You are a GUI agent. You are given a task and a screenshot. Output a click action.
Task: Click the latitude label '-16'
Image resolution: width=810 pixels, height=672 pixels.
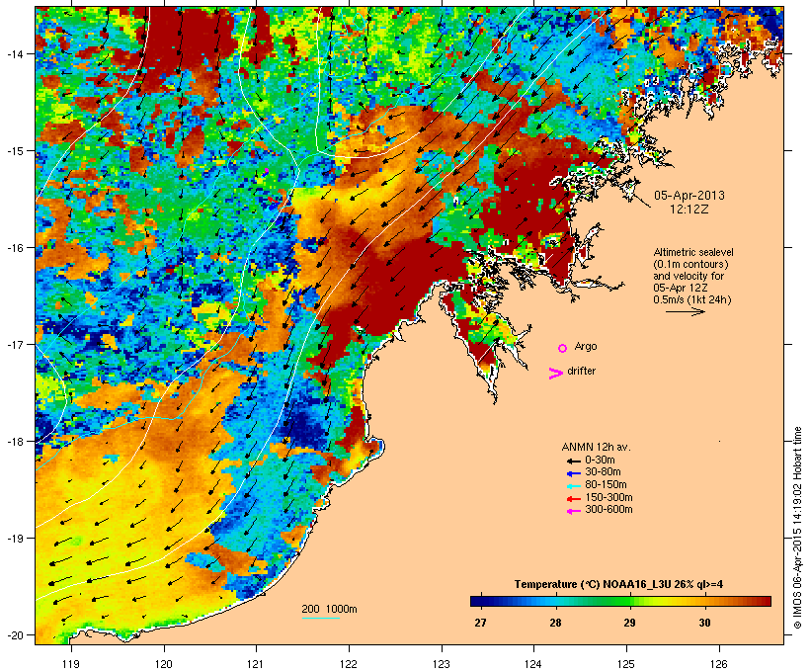click(x=15, y=248)
